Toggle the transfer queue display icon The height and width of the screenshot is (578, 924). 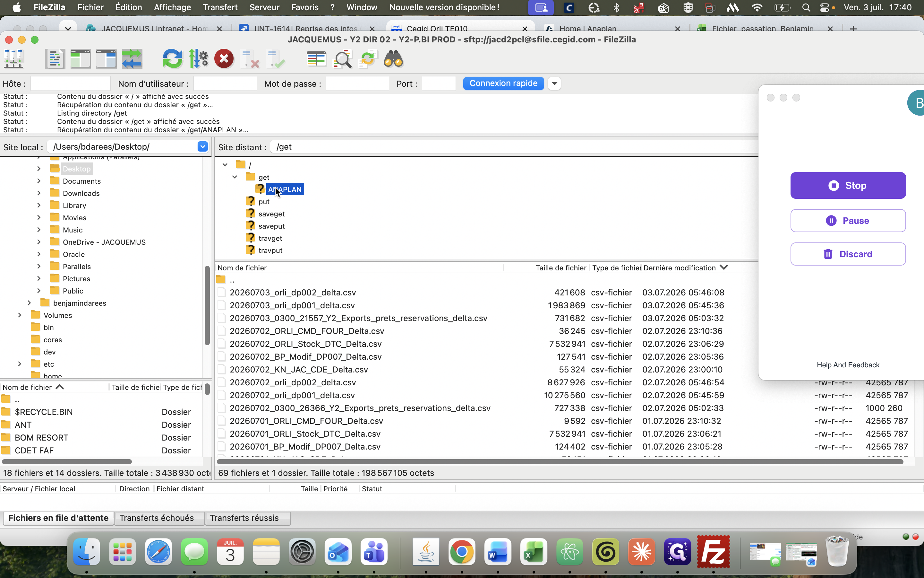[132, 59]
